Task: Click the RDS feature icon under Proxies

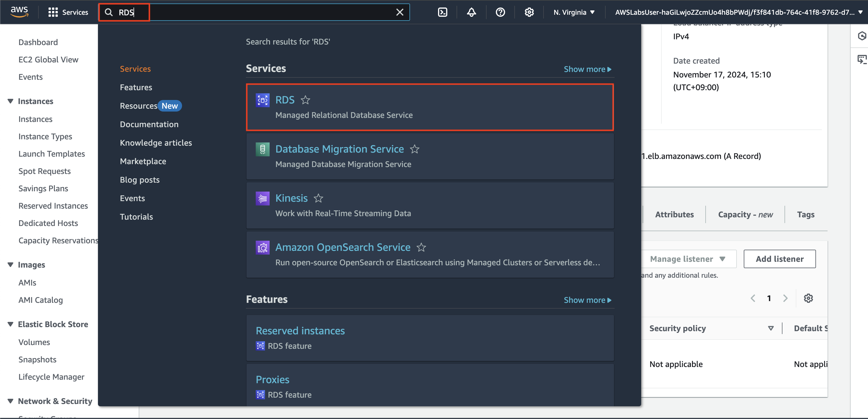Action: (x=260, y=395)
